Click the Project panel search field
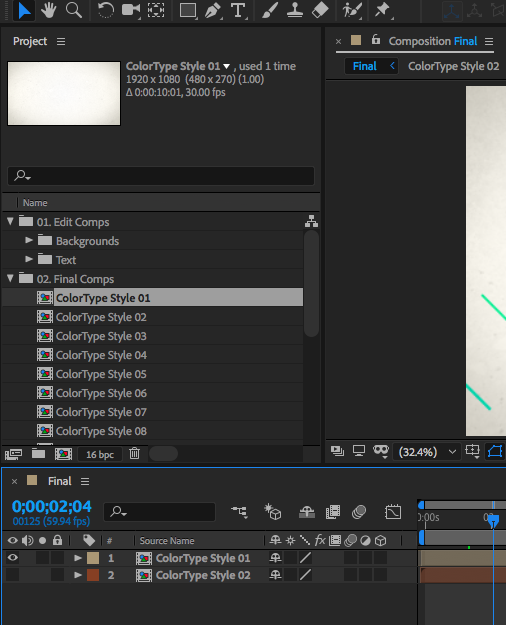 tap(161, 176)
